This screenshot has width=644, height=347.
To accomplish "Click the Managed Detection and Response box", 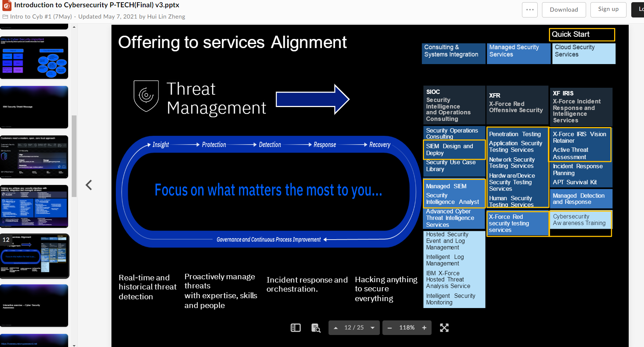I will click(x=581, y=199).
